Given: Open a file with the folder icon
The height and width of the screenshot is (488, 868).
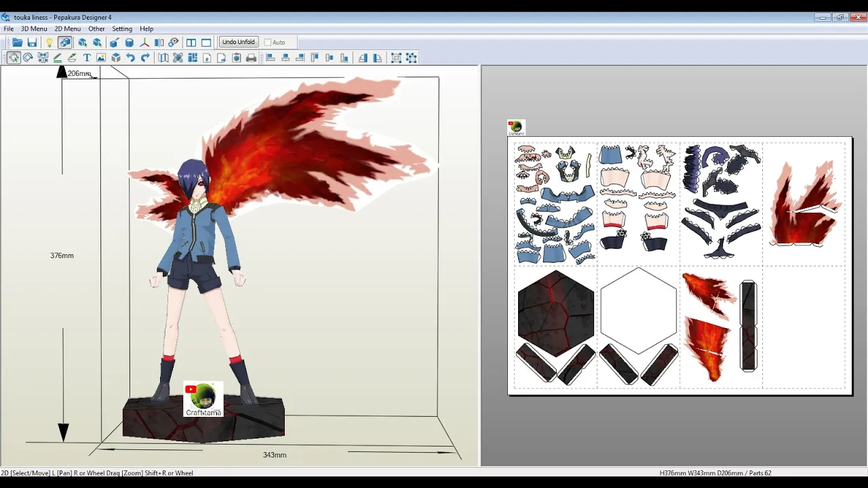Looking at the screenshot, I should pos(18,42).
